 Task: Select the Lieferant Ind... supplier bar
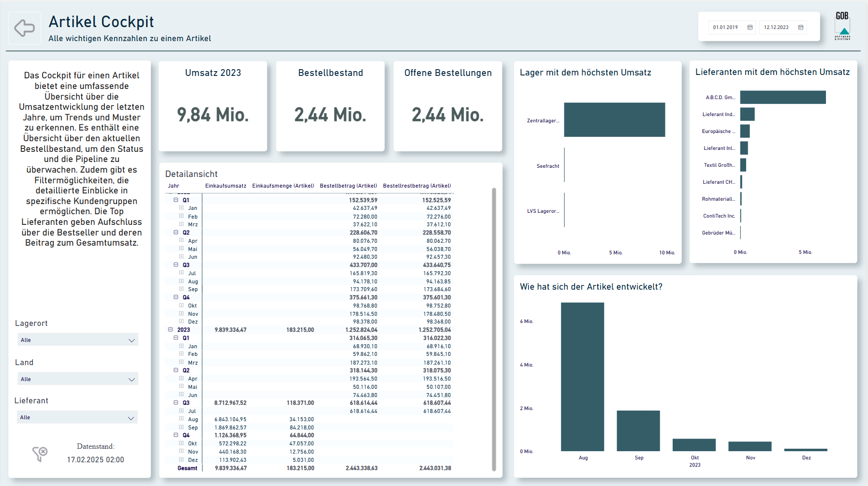(x=748, y=114)
